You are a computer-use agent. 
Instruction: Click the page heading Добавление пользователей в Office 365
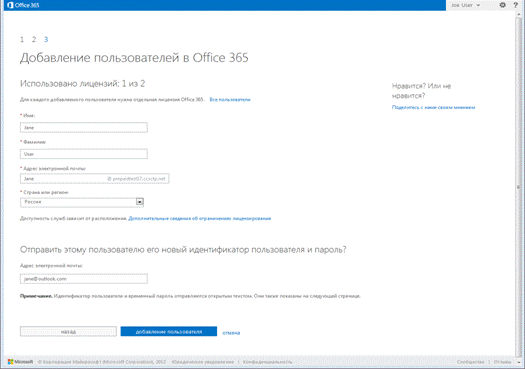point(134,58)
